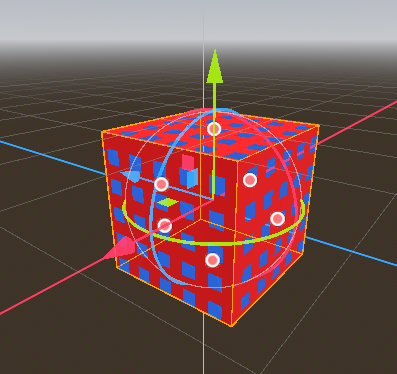Image resolution: width=397 pixels, height=374 pixels.
Task: Click the gray sky above the horizon
Action: (x=100, y=20)
